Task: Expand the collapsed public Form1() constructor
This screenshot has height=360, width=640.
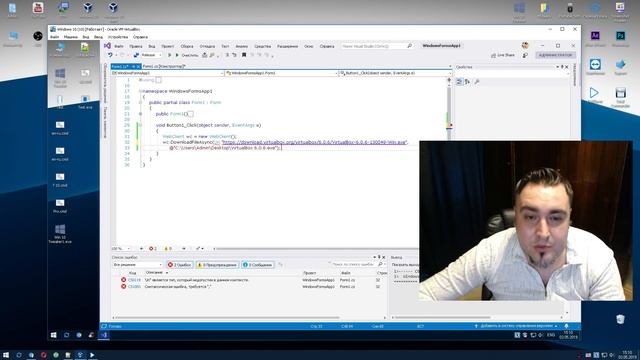Action: pyautogui.click(x=140, y=114)
